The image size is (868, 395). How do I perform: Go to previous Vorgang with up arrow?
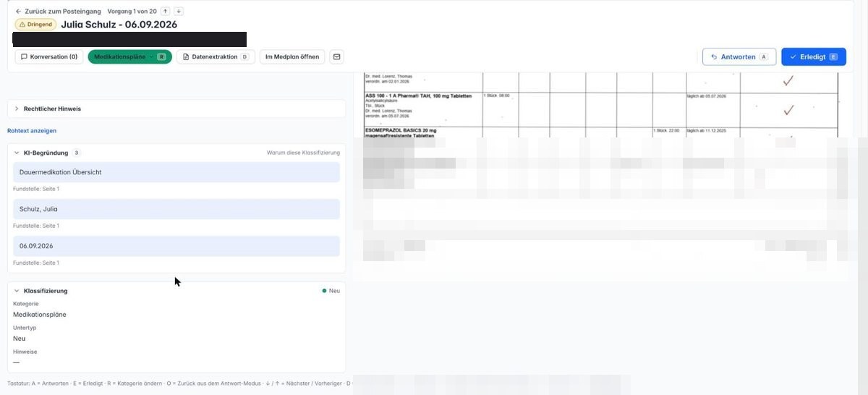click(166, 12)
